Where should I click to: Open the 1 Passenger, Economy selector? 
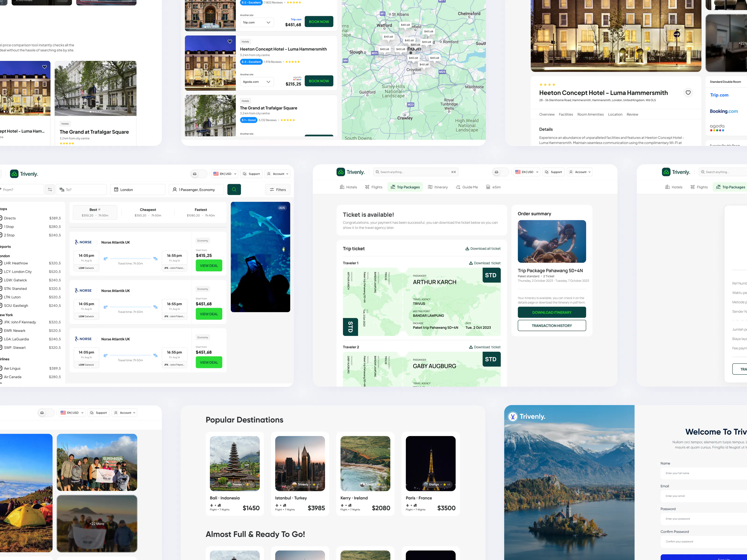tap(197, 190)
